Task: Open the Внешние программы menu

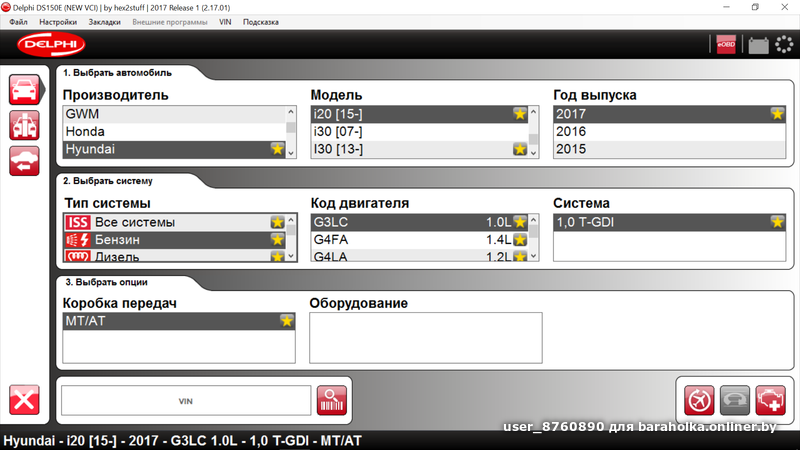Action: click(170, 22)
